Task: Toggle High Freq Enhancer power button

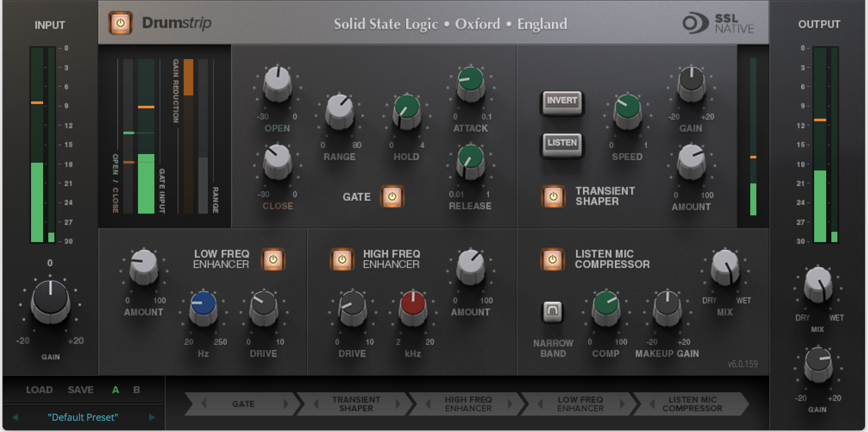Action: 342,259
